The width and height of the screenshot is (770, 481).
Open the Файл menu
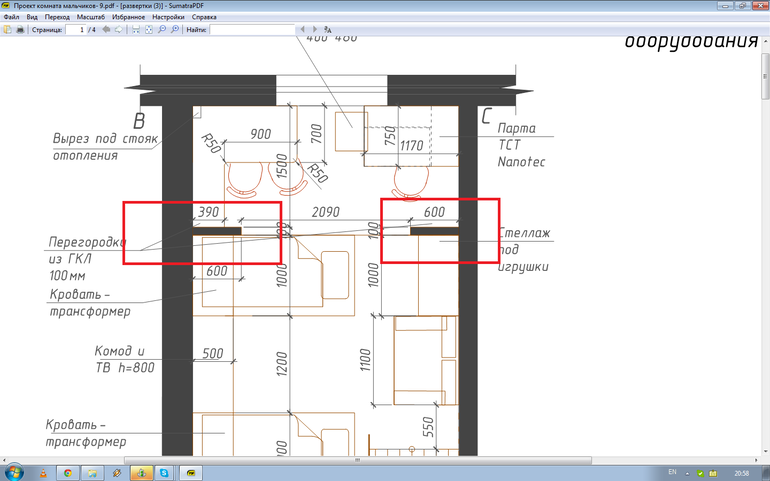(12, 18)
